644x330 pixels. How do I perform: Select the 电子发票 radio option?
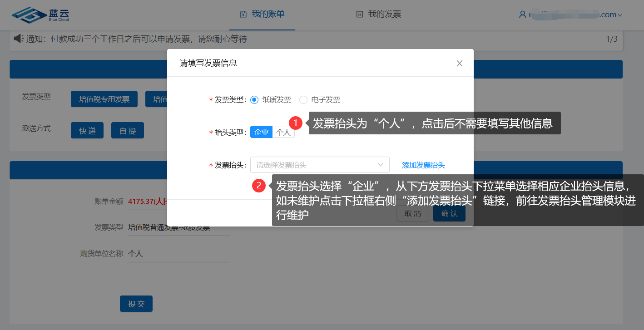tap(303, 100)
